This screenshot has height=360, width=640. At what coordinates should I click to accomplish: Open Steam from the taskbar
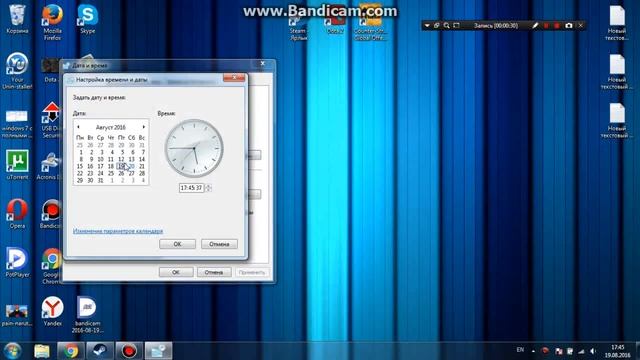point(100,351)
